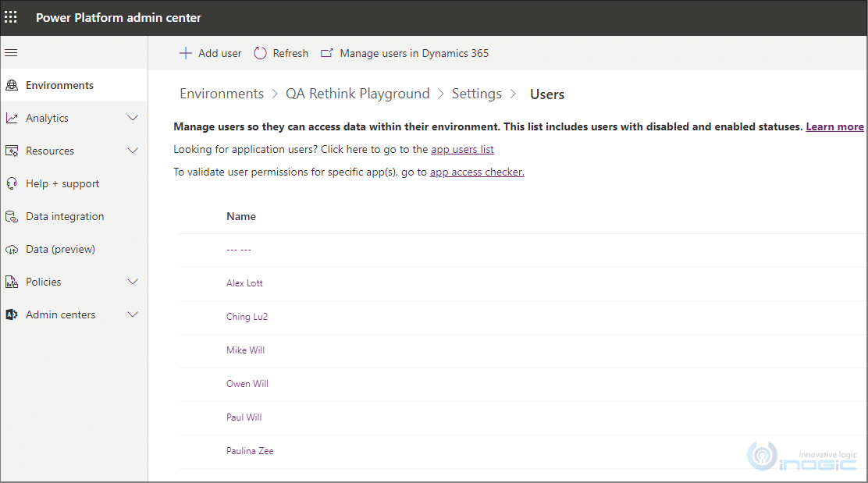Expand the Admin centers chevron

click(x=133, y=314)
